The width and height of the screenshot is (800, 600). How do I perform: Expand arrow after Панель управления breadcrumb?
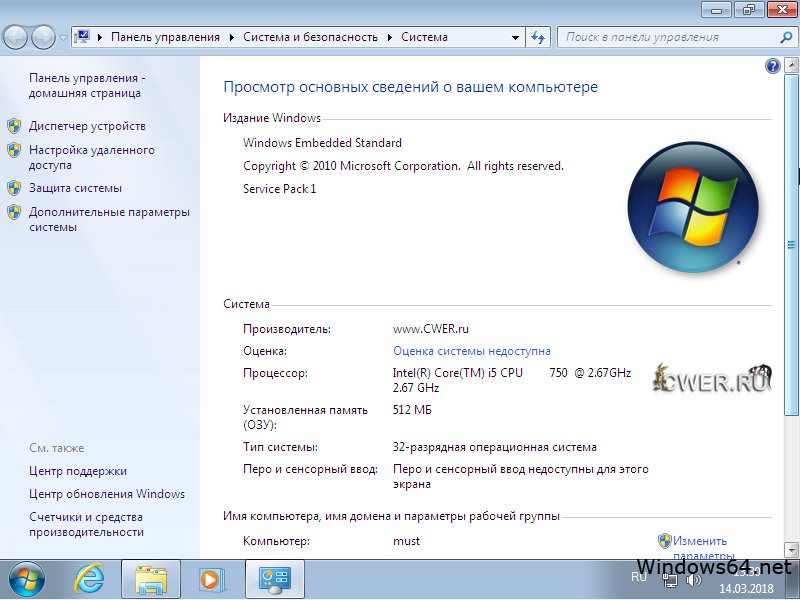232,37
